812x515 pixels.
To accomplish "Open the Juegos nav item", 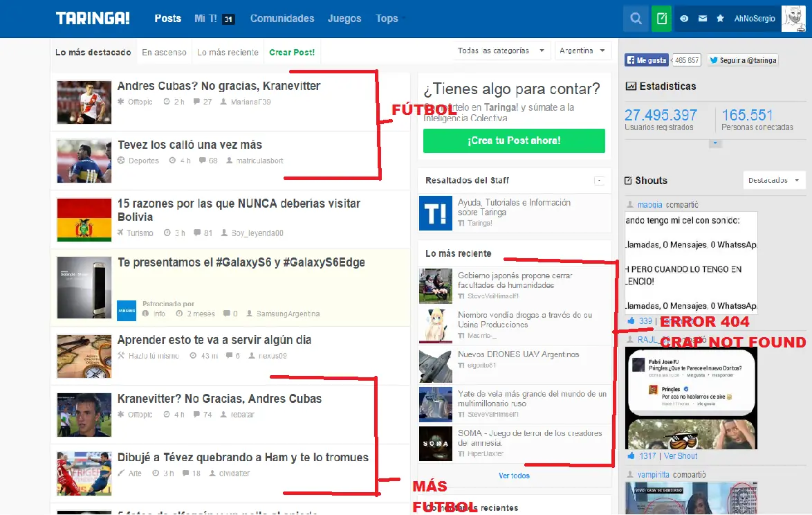I will tap(344, 19).
